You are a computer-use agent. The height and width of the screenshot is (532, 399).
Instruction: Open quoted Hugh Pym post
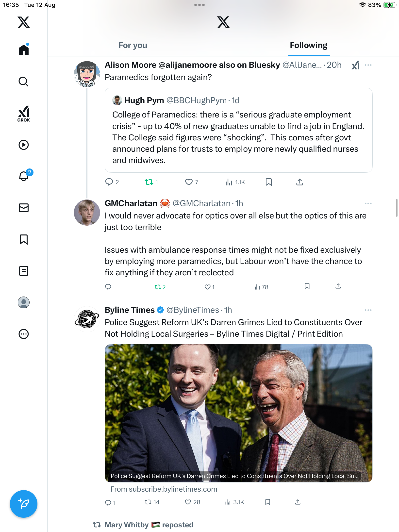click(238, 130)
